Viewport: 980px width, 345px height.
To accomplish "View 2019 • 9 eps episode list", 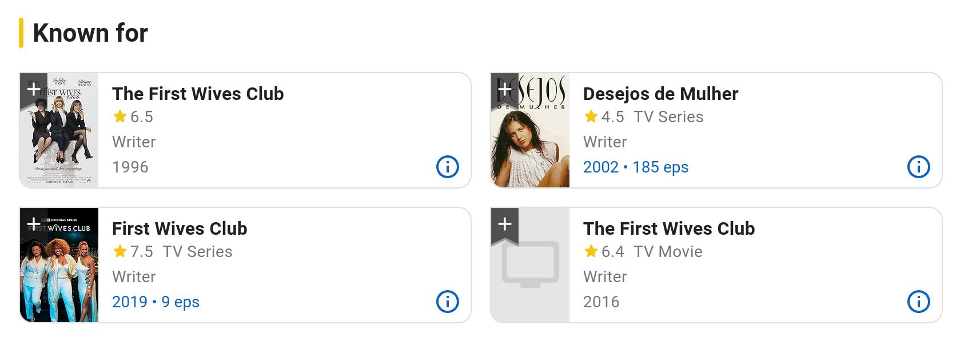I will click(x=156, y=302).
